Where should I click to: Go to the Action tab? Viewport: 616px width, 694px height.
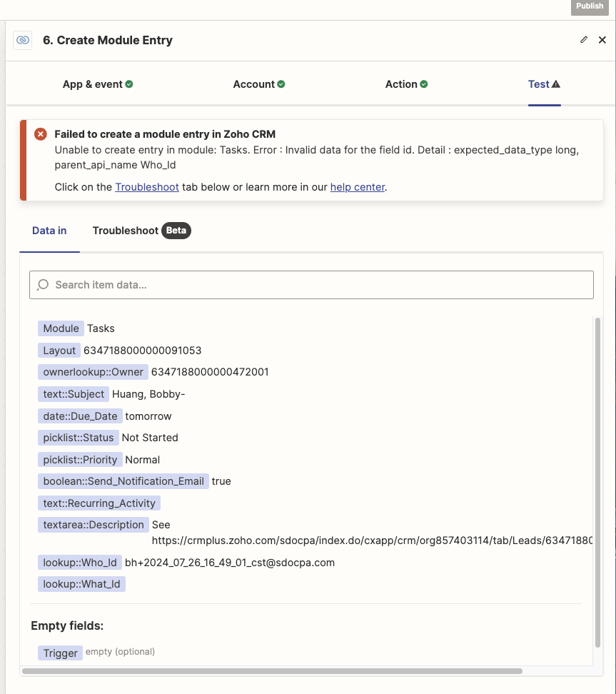click(x=406, y=84)
